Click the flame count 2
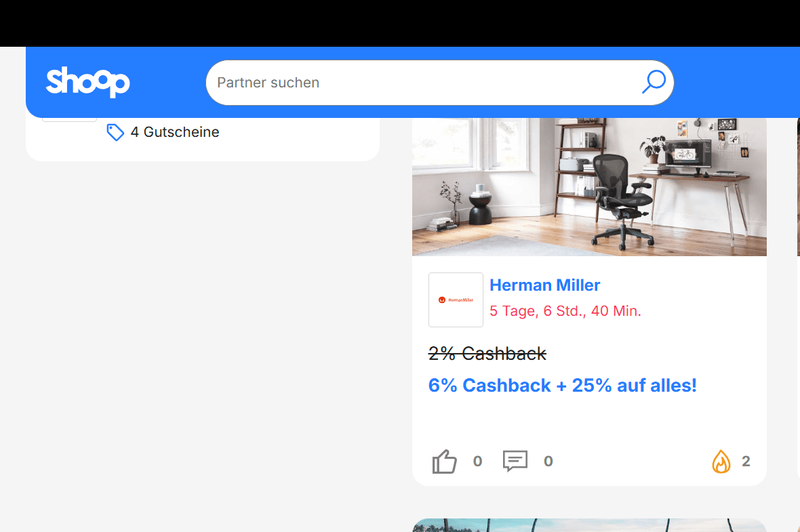This screenshot has width=800, height=532. pyautogui.click(x=746, y=462)
